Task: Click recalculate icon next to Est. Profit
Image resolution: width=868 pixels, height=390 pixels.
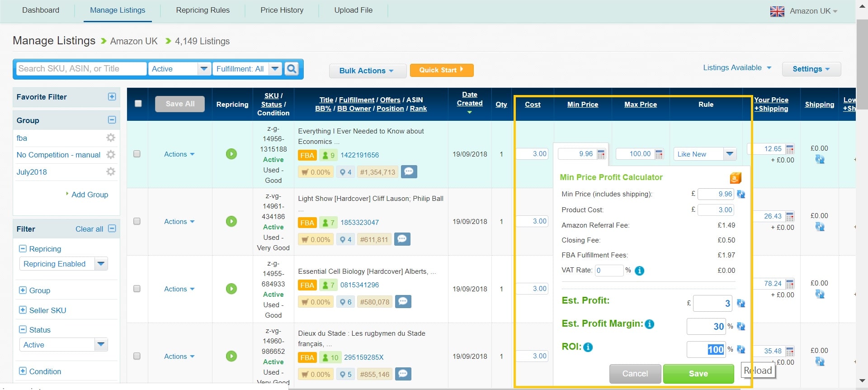Action: click(741, 303)
